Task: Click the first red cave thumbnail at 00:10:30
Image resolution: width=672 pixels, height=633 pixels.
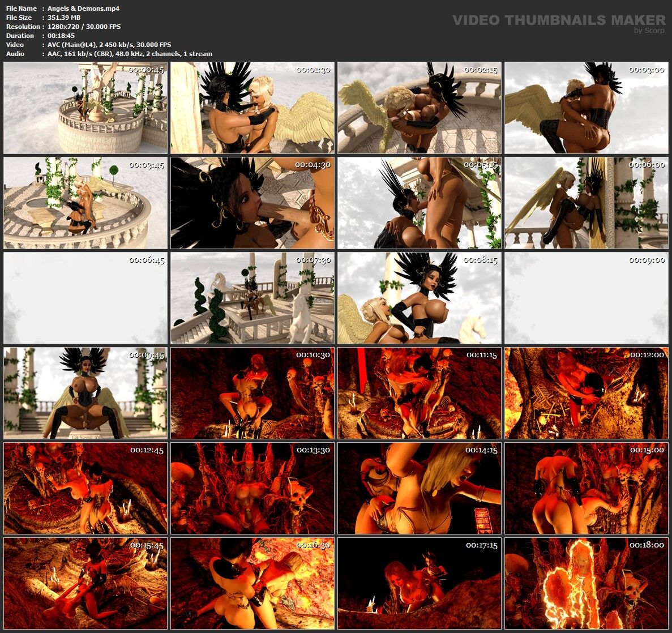Action: [252, 394]
